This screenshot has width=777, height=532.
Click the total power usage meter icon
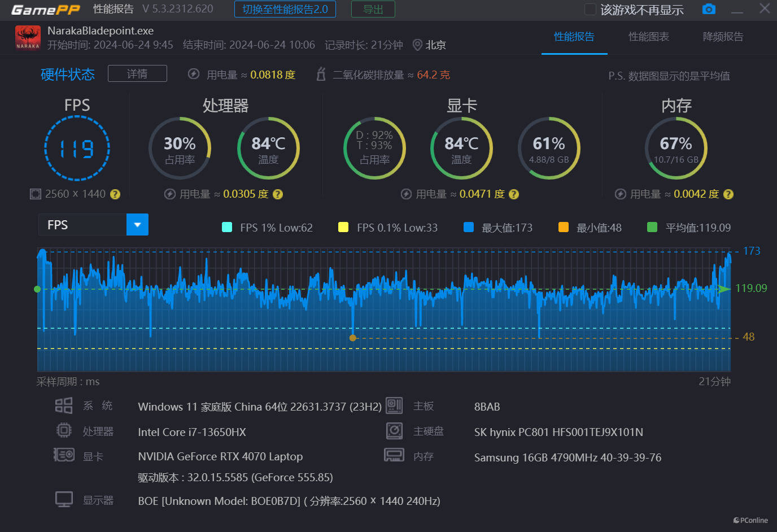tap(194, 75)
